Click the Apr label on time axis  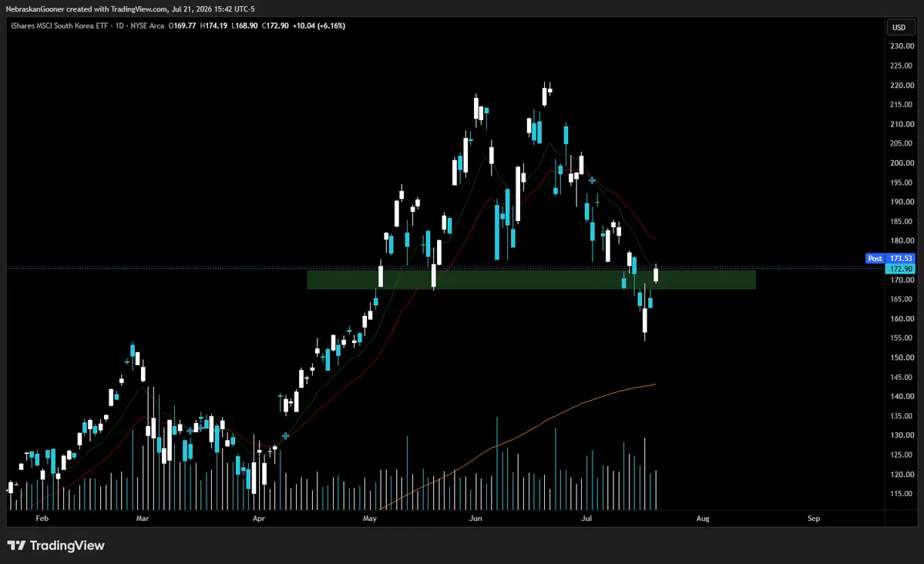click(x=259, y=519)
